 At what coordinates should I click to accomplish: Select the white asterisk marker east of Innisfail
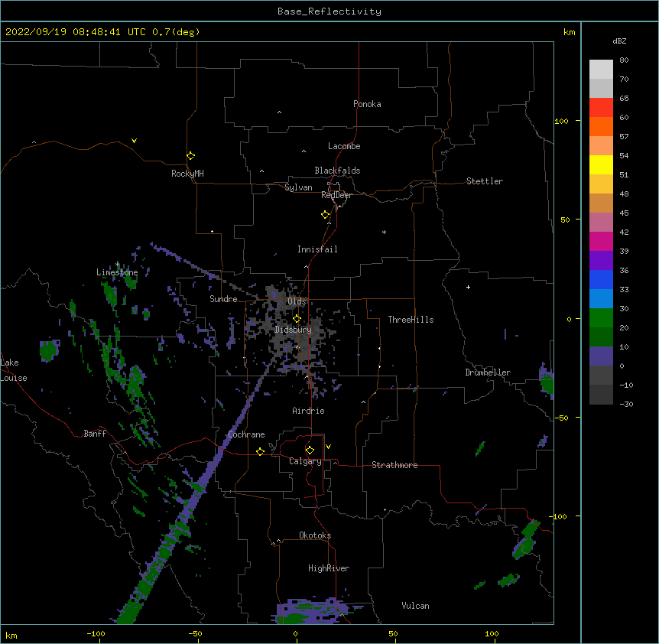[384, 232]
